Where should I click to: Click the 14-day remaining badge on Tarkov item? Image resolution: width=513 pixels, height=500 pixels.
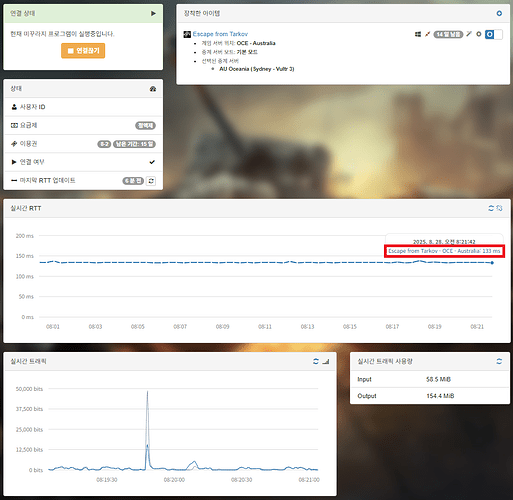point(448,34)
